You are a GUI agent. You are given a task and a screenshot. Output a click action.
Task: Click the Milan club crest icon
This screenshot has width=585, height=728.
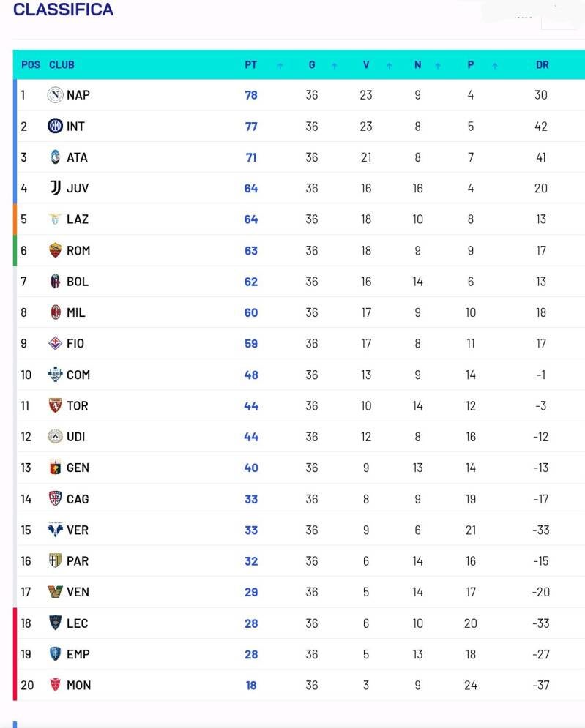click(x=56, y=312)
